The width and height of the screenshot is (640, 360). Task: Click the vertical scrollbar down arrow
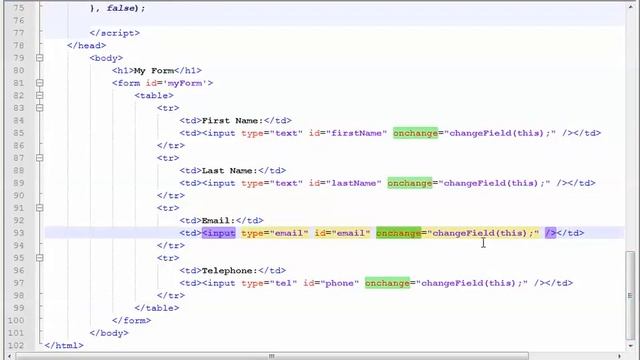point(630,345)
